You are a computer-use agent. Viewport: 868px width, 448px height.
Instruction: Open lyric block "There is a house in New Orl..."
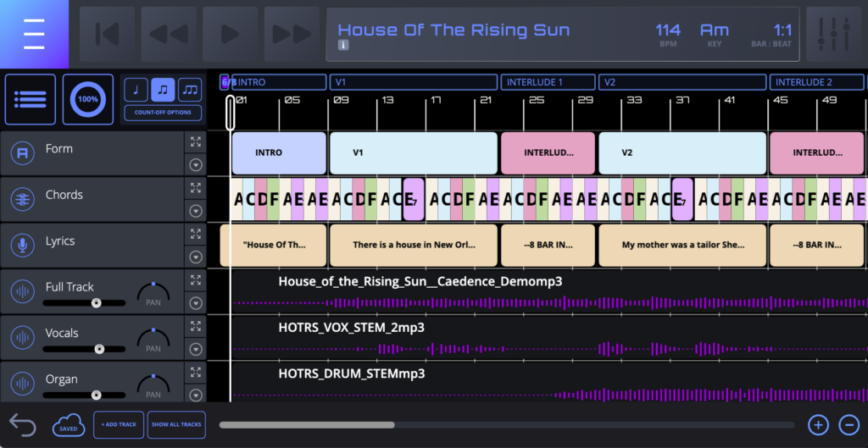coord(414,246)
